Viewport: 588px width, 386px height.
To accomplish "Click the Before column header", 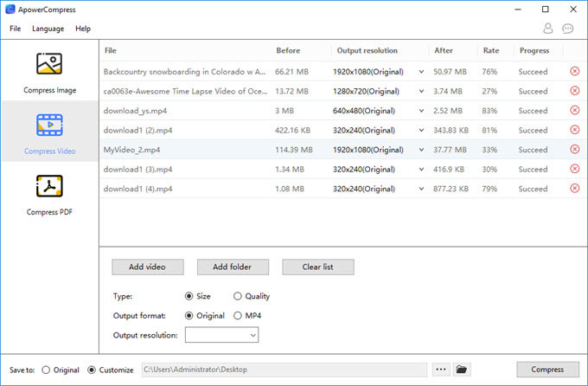I will tap(288, 51).
